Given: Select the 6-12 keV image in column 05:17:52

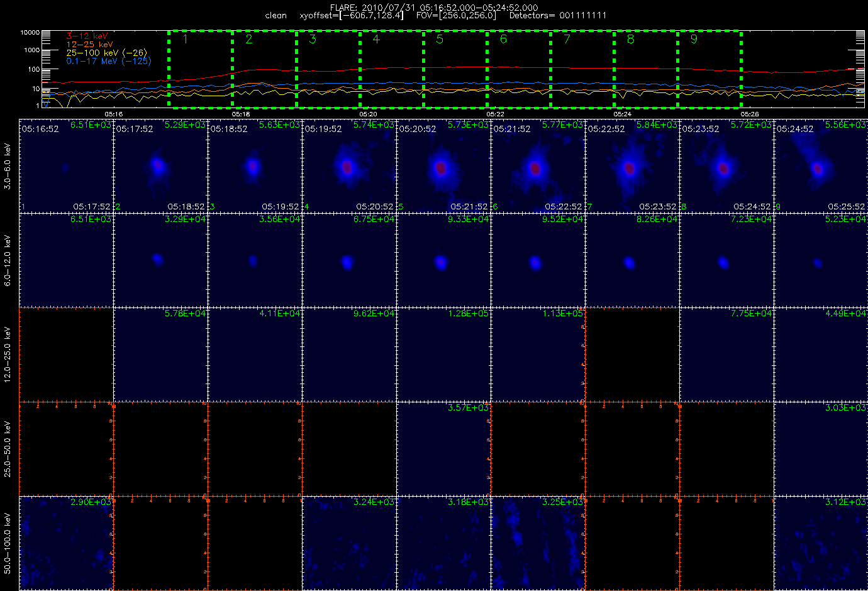Looking at the screenshot, I should 161,260.
